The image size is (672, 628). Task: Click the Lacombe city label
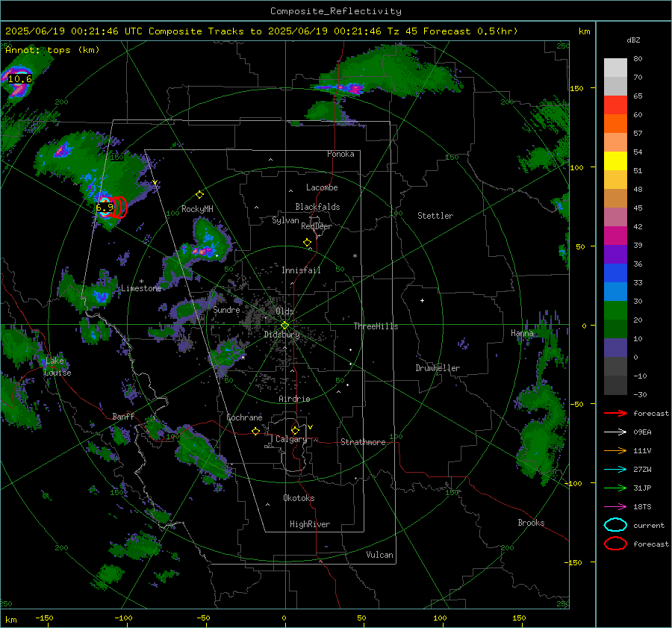[322, 187]
